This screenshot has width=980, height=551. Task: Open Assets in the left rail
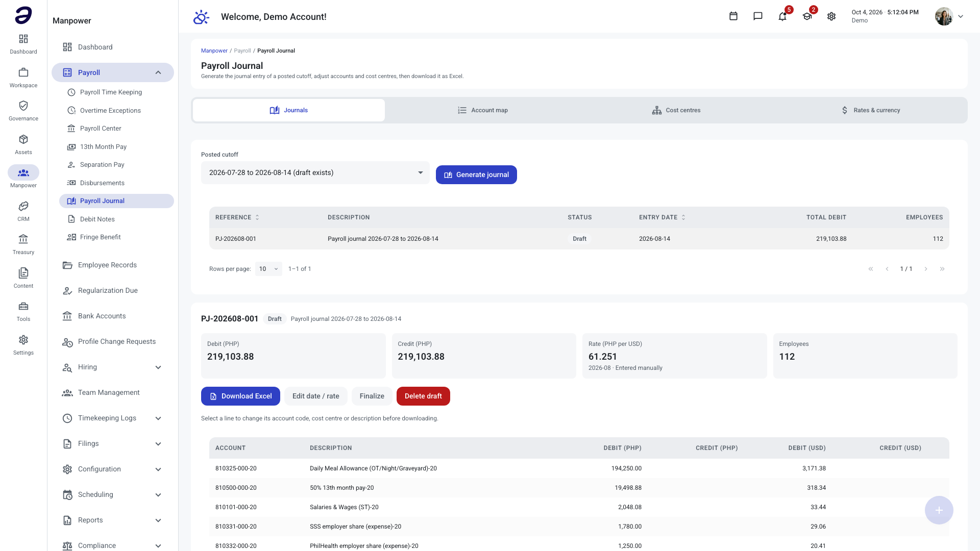tap(23, 144)
